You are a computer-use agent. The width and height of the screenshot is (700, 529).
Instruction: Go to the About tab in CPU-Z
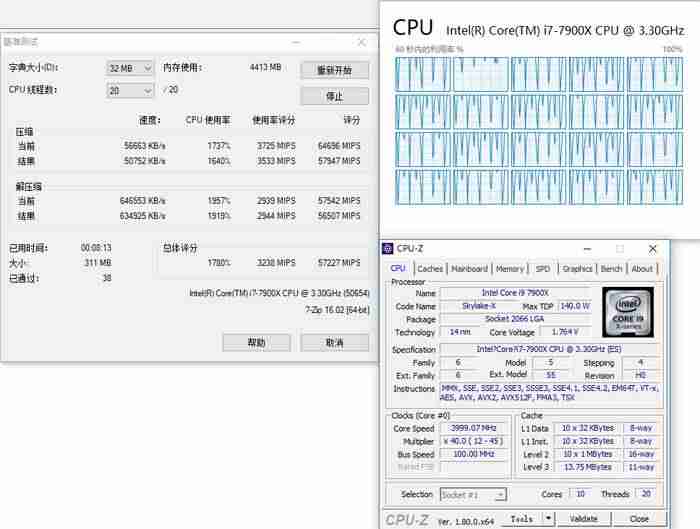[642, 269]
